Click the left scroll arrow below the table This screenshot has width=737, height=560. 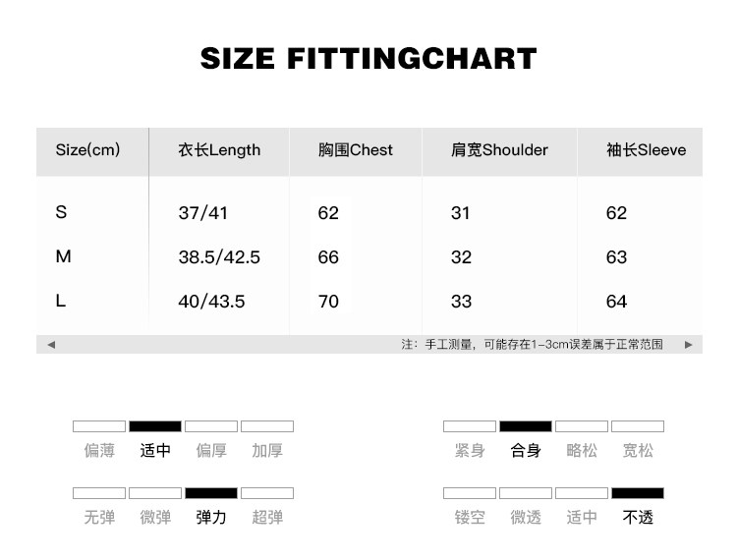[x=51, y=345]
